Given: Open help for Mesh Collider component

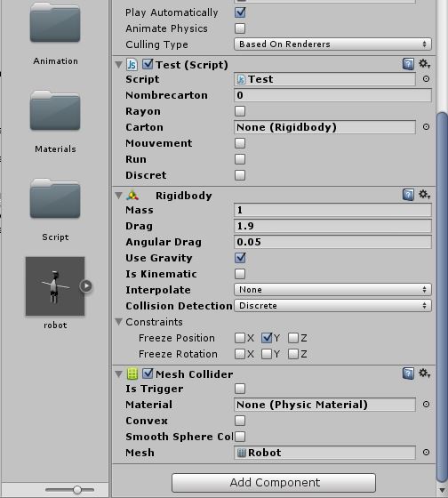Looking at the screenshot, I should (x=408, y=373).
